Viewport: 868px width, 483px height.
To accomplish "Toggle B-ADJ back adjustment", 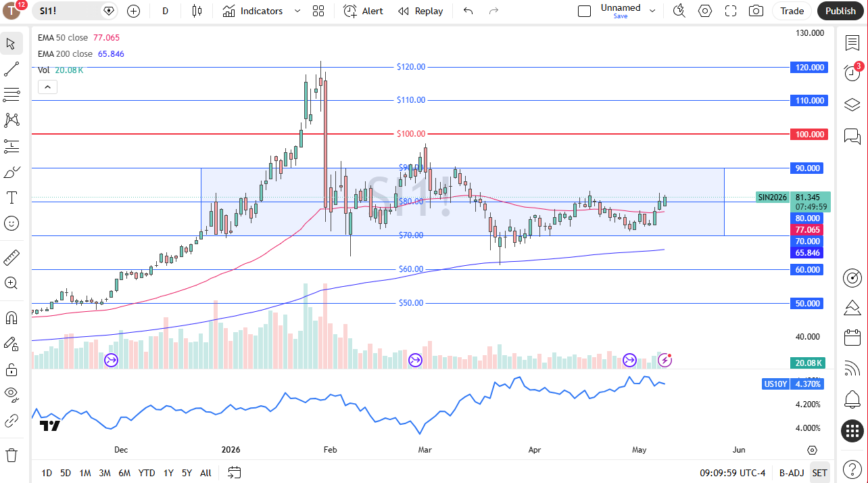I will point(791,473).
